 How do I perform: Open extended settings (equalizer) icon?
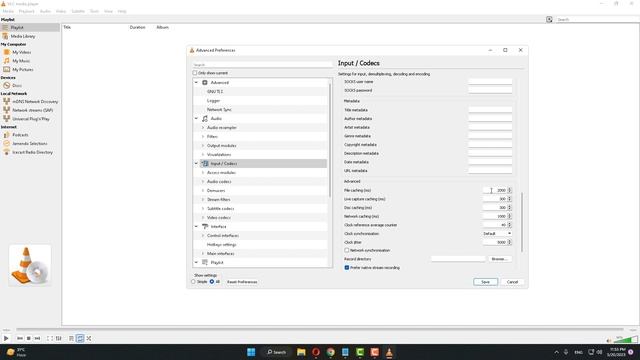(59, 338)
